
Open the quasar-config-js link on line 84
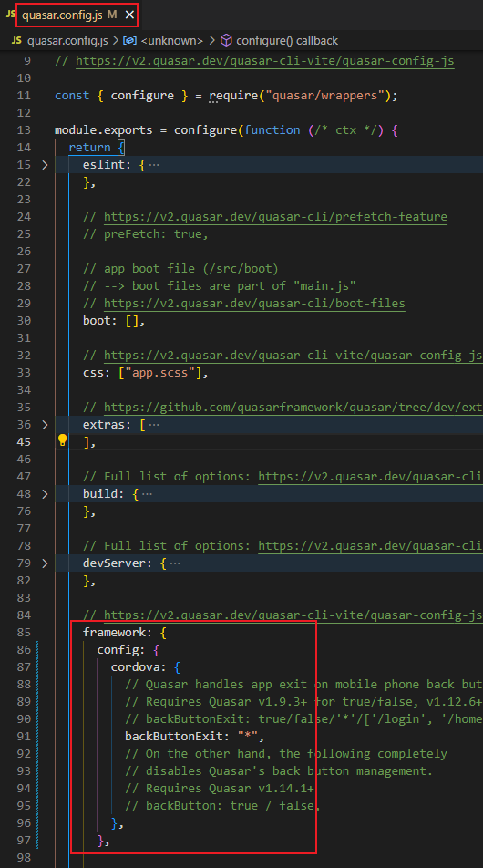pos(293,615)
